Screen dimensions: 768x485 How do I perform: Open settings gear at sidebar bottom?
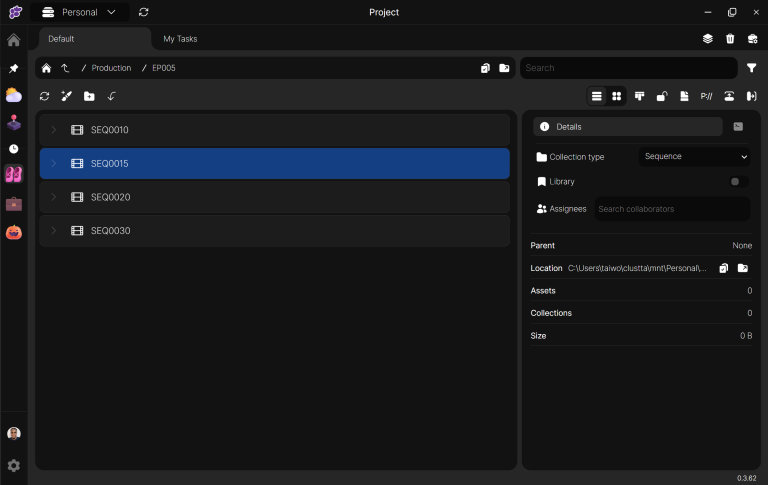click(13, 465)
